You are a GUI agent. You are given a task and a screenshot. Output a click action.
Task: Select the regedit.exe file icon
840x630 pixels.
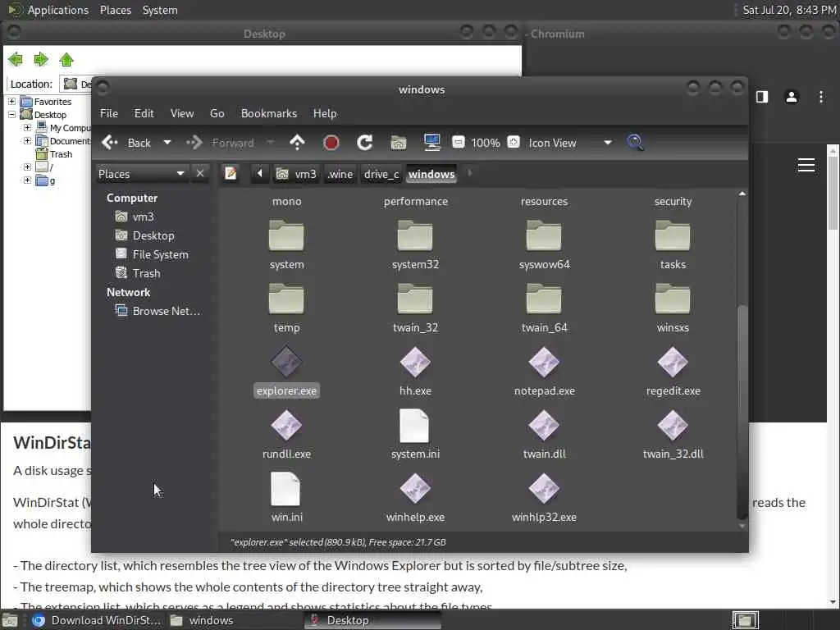[673, 362]
